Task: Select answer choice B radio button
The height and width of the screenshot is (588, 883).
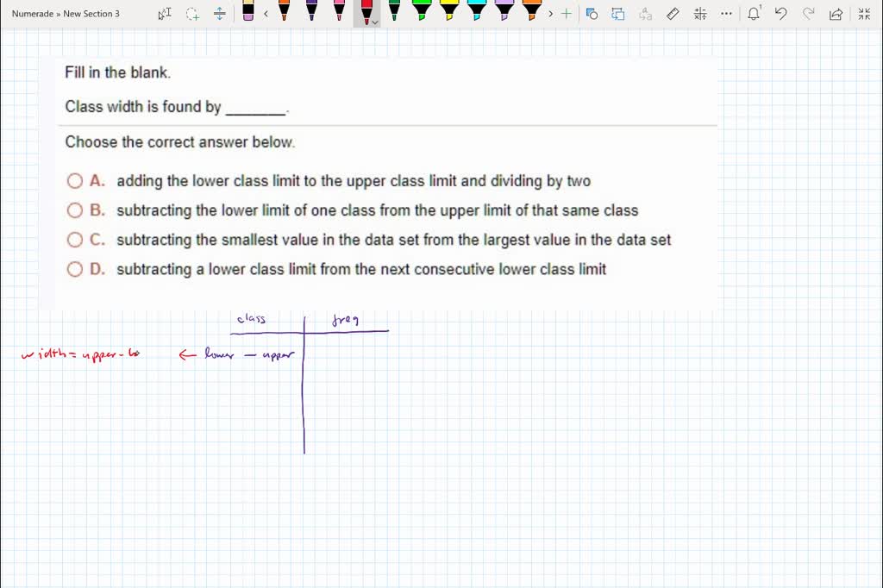Action: (x=75, y=210)
